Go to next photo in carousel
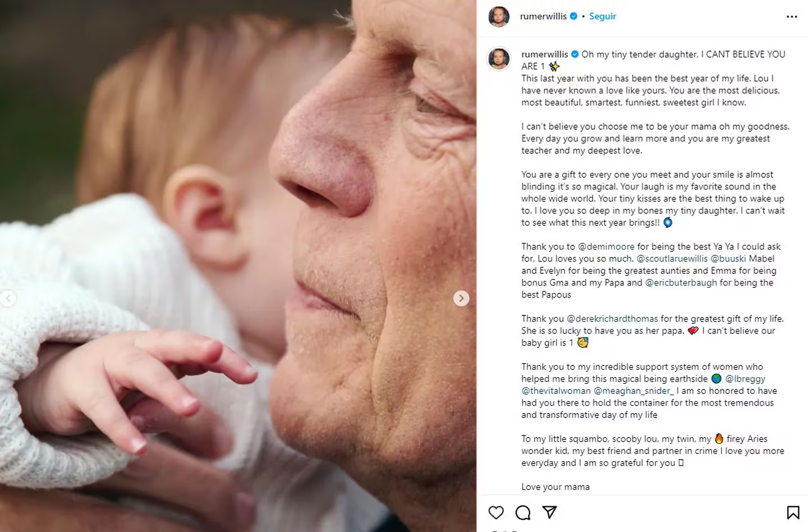Viewport: 808px width, 532px height. tap(461, 299)
